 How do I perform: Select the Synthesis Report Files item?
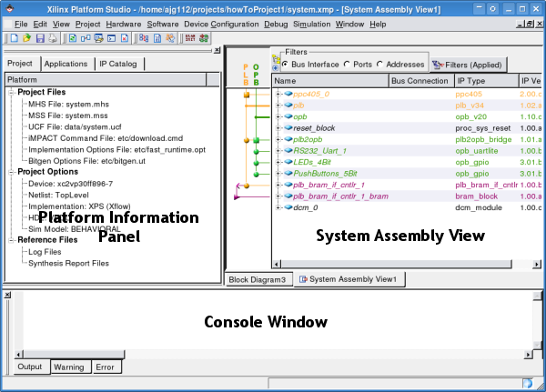(x=68, y=263)
